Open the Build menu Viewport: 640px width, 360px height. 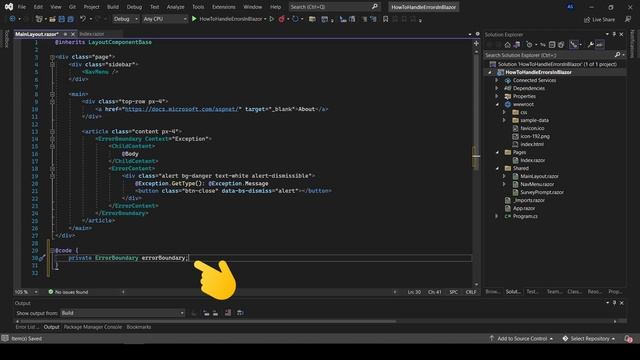point(113,7)
